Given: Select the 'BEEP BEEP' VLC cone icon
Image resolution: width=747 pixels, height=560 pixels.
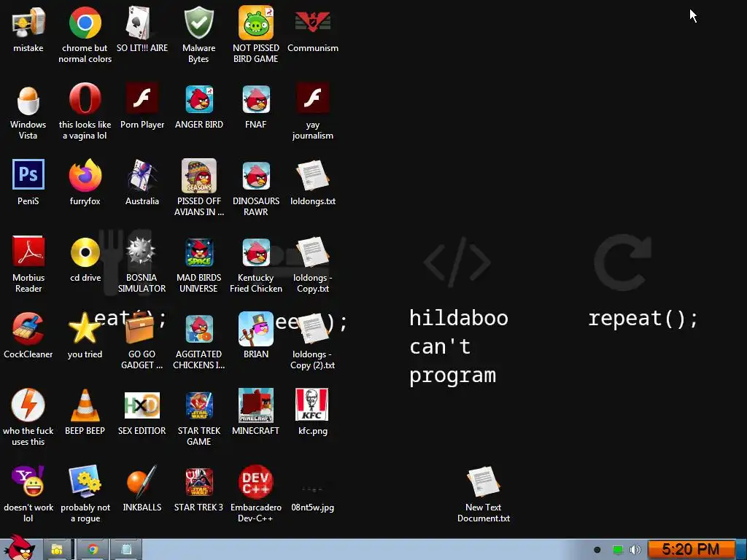Looking at the screenshot, I should (x=85, y=405).
